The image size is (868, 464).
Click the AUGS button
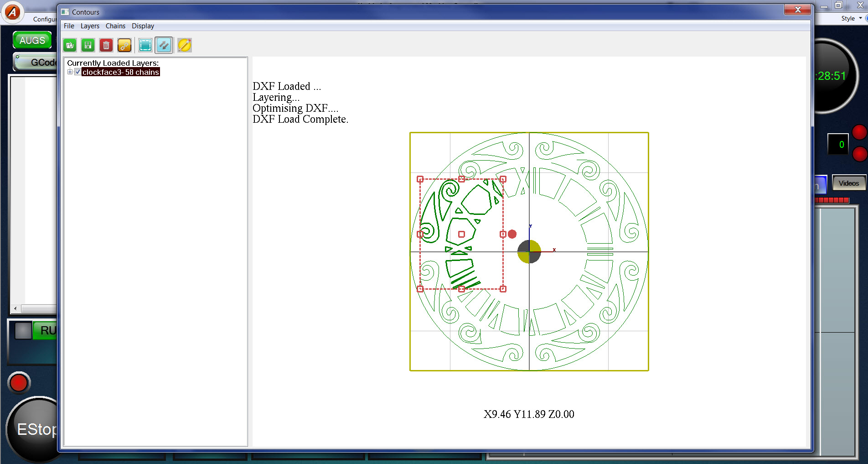[x=32, y=40]
